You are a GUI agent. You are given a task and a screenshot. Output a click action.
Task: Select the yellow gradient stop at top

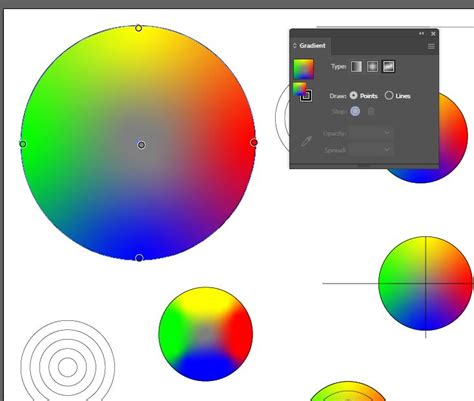139,28
